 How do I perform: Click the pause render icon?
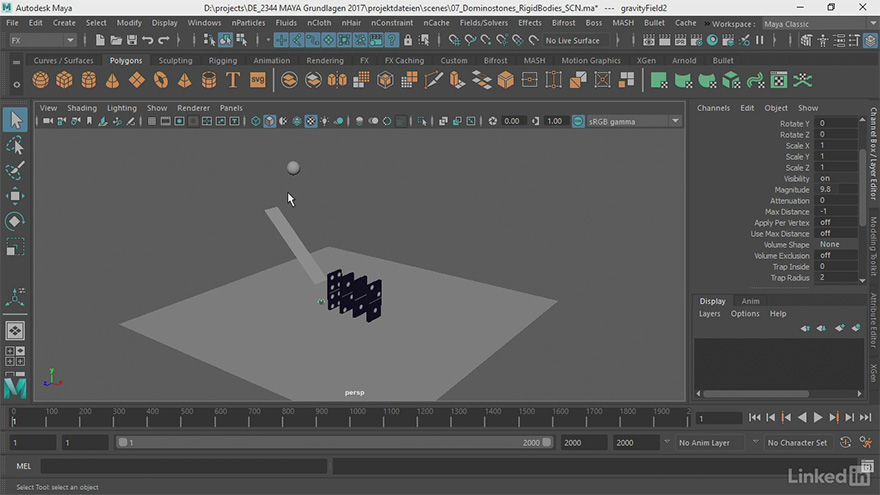pyautogui.click(x=760, y=40)
